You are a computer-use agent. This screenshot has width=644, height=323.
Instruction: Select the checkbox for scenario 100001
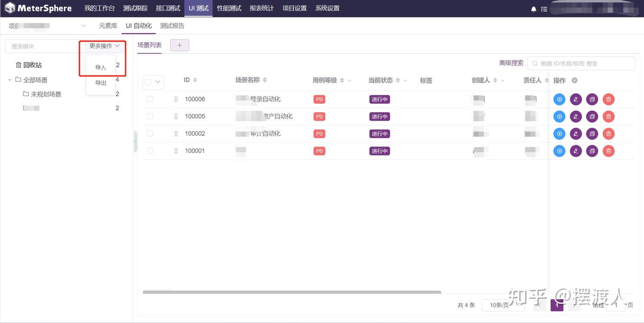pyautogui.click(x=150, y=151)
